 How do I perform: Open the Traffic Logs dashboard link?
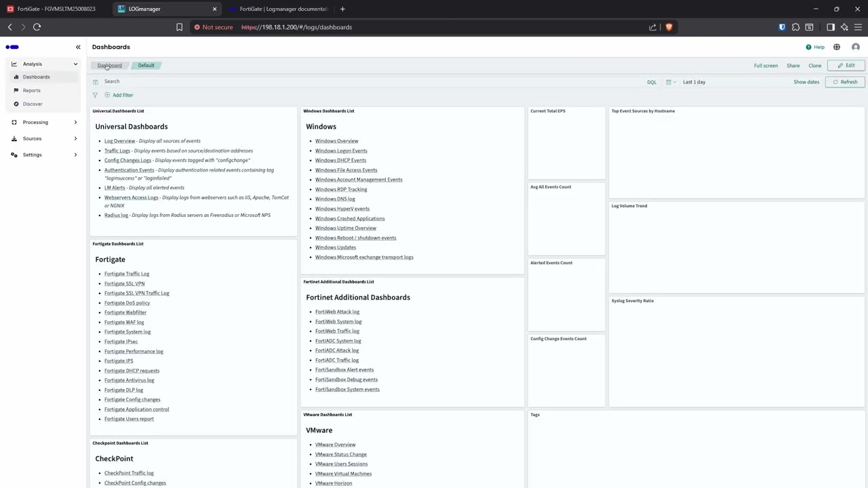(117, 150)
